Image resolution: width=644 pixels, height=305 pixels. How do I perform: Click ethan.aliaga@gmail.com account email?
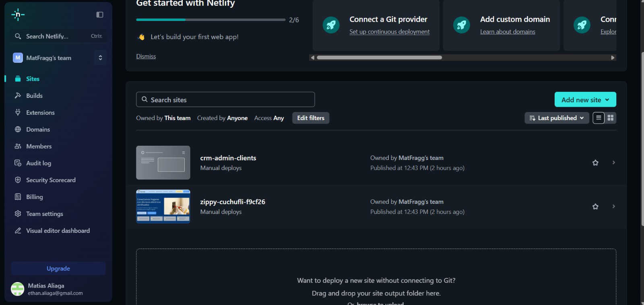pos(55,293)
